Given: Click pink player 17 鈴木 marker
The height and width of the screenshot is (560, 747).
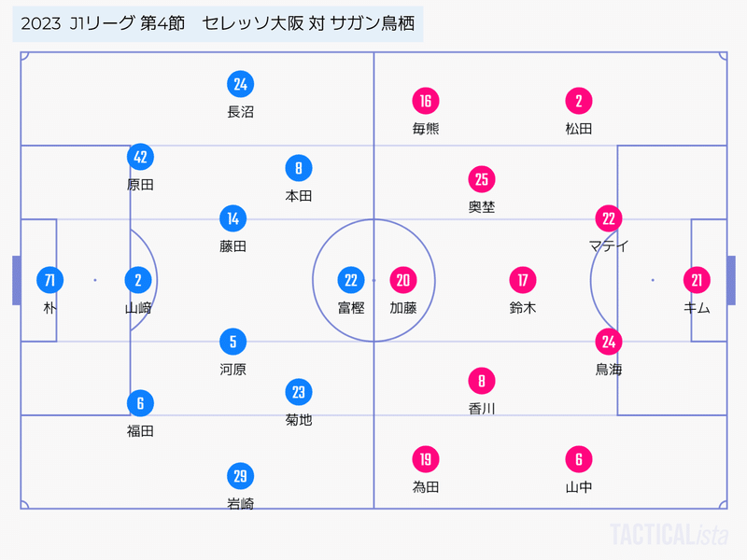Looking at the screenshot, I should (x=523, y=280).
